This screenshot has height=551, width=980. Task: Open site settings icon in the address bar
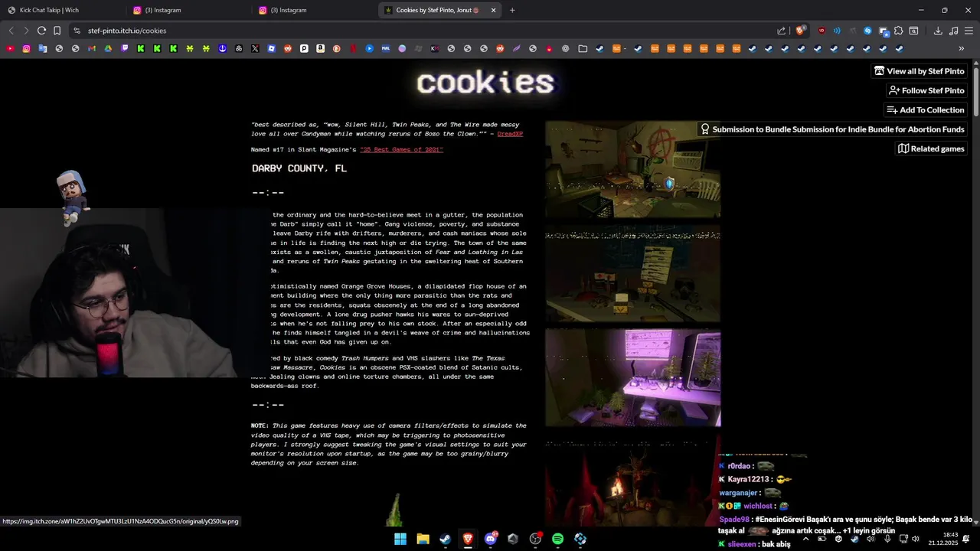pyautogui.click(x=77, y=31)
